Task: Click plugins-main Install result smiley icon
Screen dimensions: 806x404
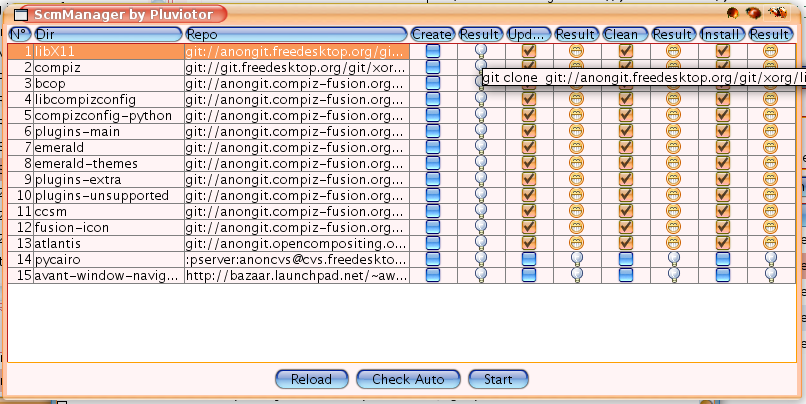Action: [x=770, y=131]
